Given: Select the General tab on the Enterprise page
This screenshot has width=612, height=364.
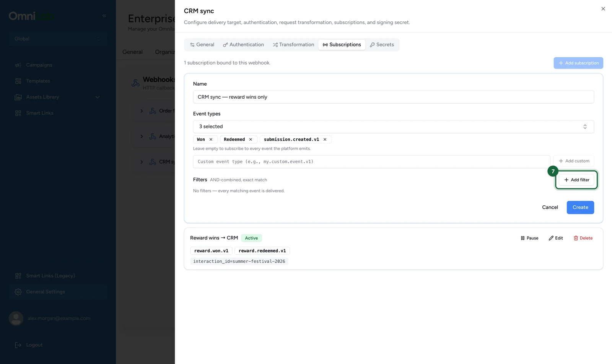Looking at the screenshot, I should pyautogui.click(x=132, y=52).
